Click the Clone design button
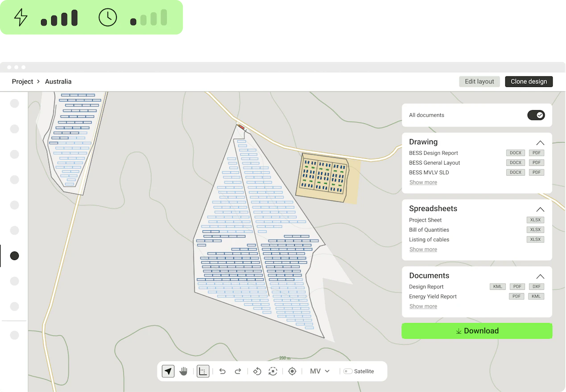This screenshot has height=392, width=566. coord(529,82)
